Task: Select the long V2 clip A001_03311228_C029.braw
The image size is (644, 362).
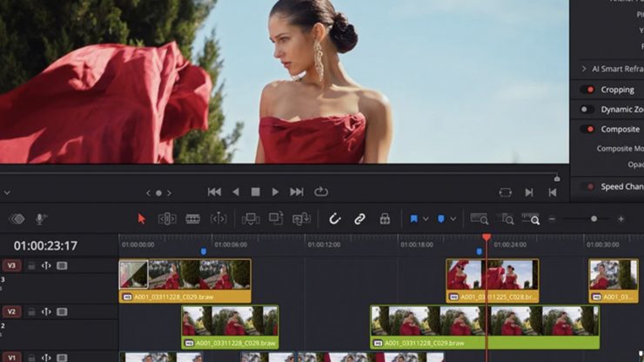Action: point(485,327)
